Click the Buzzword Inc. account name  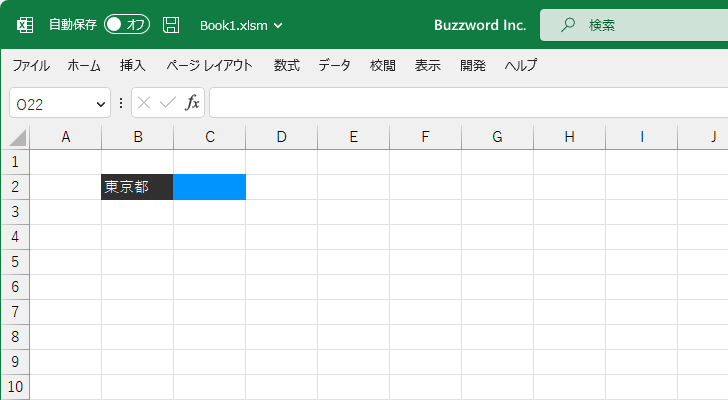(x=480, y=25)
